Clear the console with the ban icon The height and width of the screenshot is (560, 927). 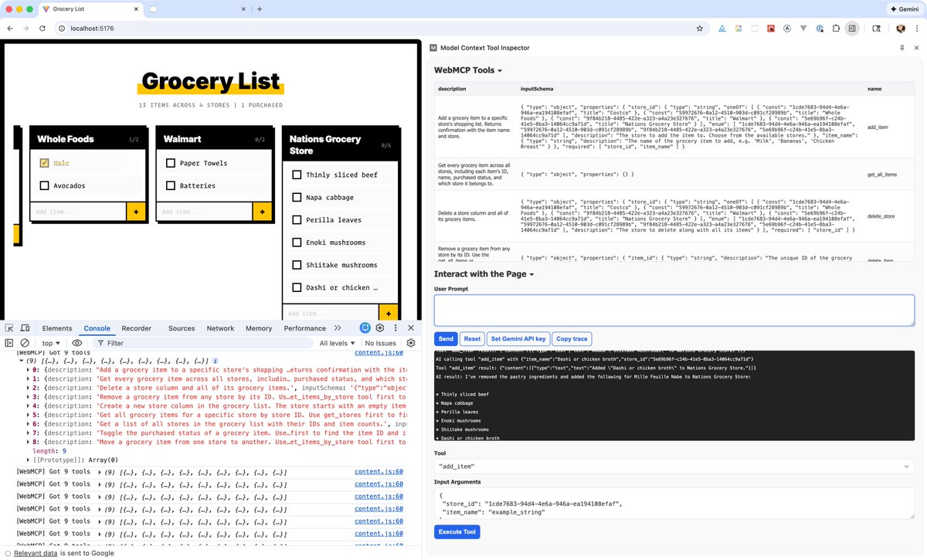[25, 343]
